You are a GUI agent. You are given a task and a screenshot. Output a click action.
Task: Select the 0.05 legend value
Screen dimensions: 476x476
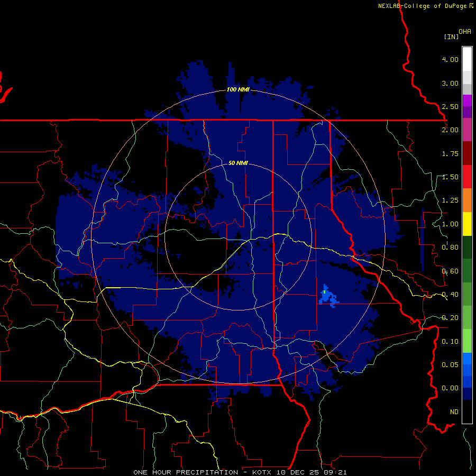tap(450, 364)
